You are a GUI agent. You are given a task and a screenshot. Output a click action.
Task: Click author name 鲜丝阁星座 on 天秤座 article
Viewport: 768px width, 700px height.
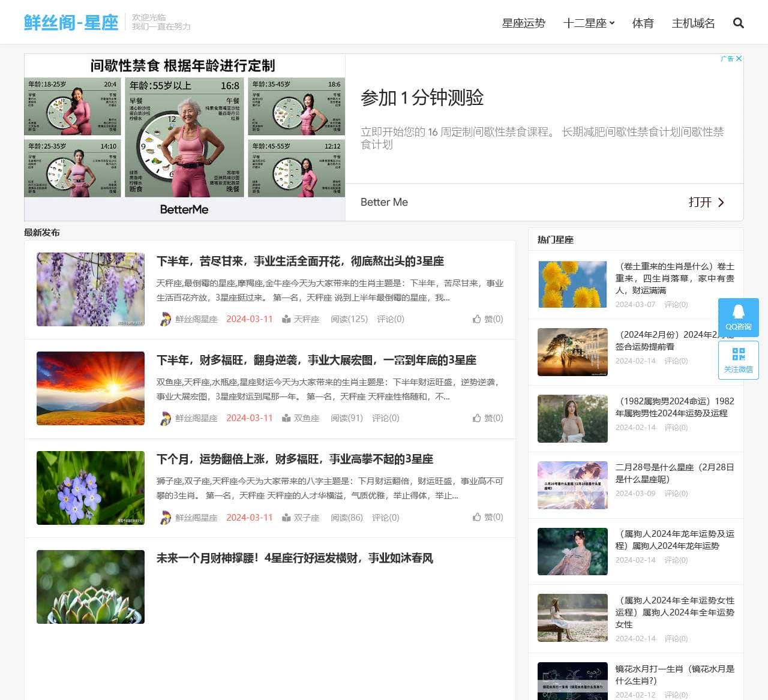pos(196,319)
